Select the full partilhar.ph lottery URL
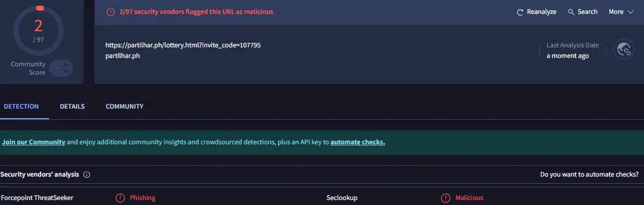Image resolution: width=644 pixels, height=205 pixels. (x=183, y=45)
